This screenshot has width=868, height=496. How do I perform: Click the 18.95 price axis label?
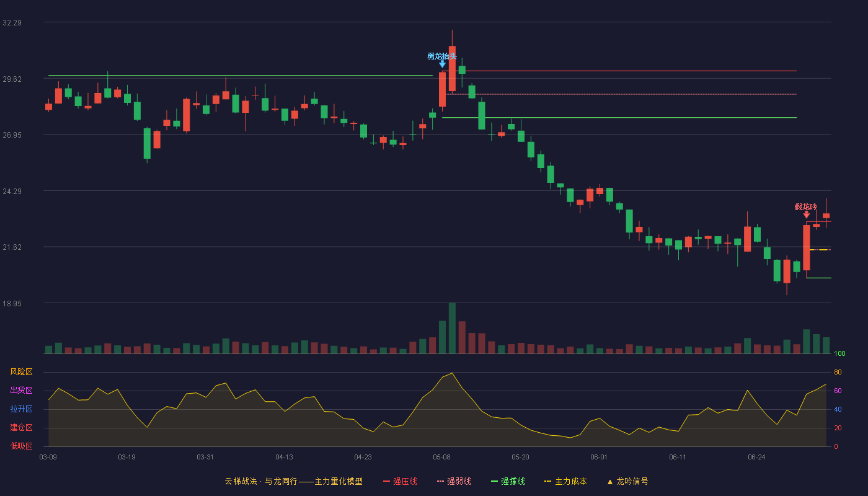coord(12,304)
